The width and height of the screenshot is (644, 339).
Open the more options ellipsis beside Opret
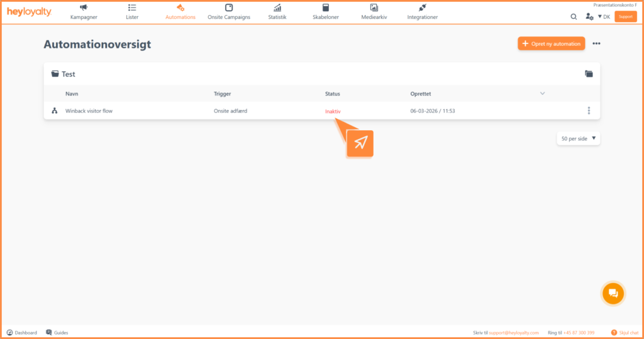click(596, 43)
